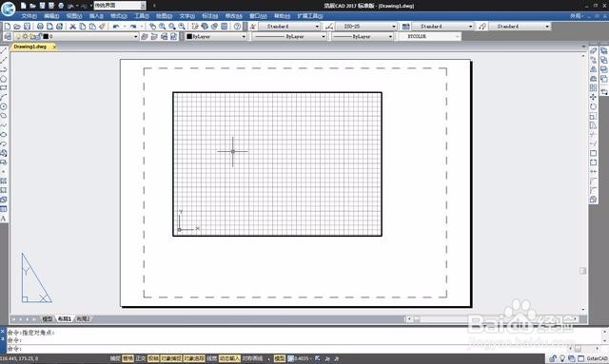Toggle 栅格 grid display in status bar

[128, 358]
